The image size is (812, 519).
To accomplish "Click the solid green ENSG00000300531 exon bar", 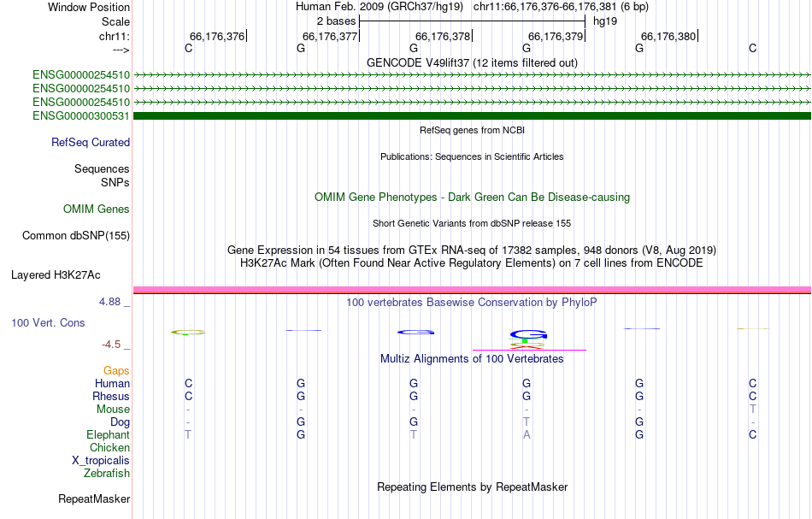I will 473,115.
